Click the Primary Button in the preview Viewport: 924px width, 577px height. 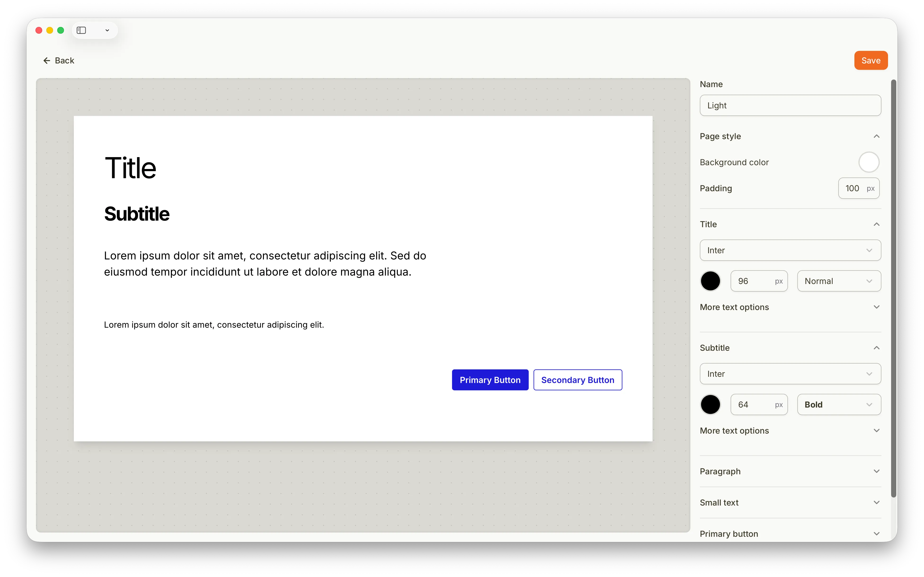tap(490, 380)
